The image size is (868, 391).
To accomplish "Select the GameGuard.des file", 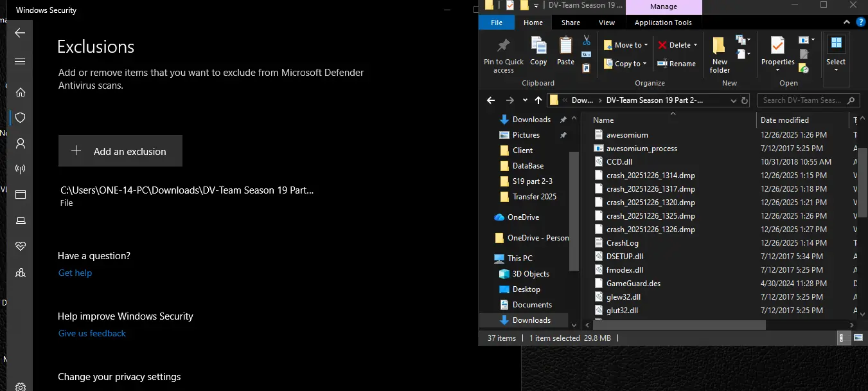I will (x=633, y=283).
